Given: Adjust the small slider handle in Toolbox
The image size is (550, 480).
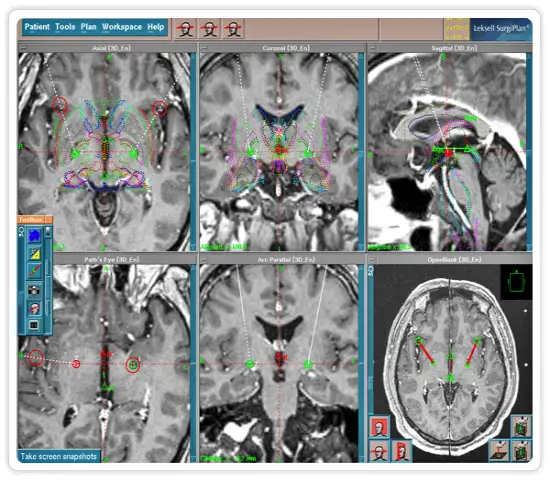Looking at the screenshot, I should coord(48,232).
